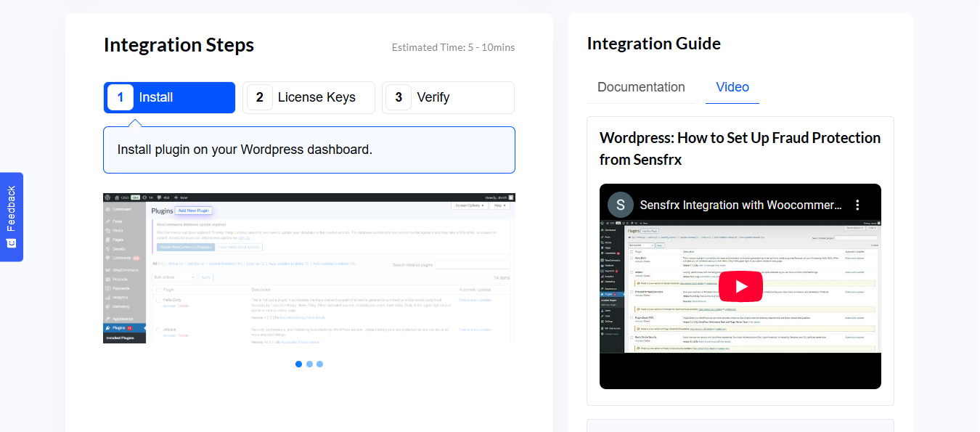The image size is (980, 432).
Task: Go to step 3 Verify
Action: point(449,97)
